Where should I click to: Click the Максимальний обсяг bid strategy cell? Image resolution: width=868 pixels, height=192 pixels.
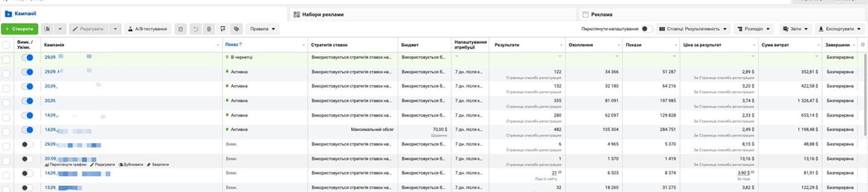pos(372,129)
